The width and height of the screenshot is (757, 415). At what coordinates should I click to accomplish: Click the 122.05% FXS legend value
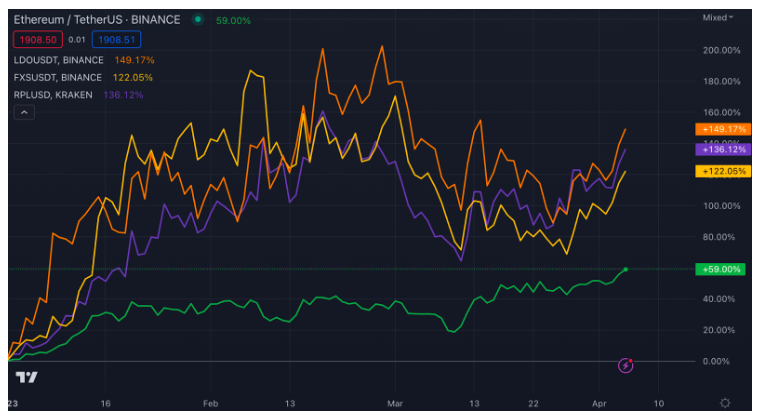(x=132, y=78)
